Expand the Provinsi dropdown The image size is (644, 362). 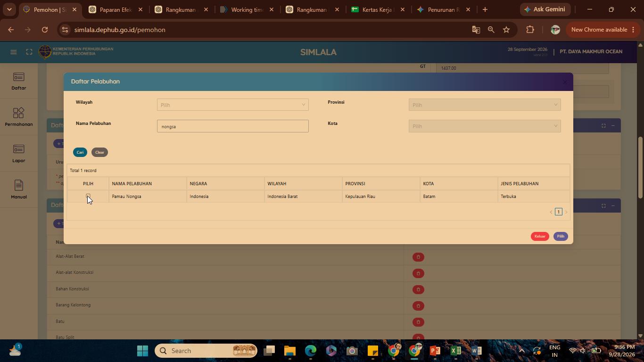[x=485, y=105]
